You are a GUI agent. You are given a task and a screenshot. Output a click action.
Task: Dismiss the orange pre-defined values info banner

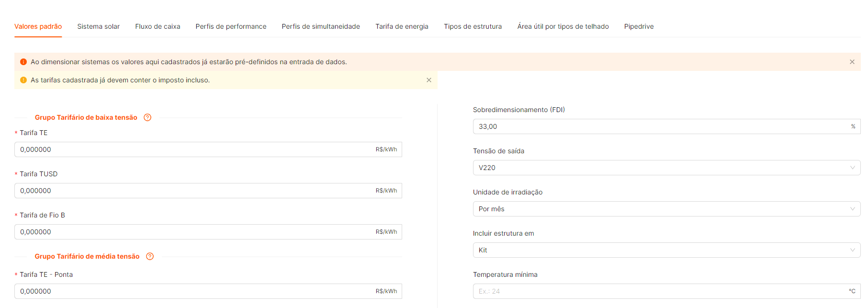[x=852, y=62]
